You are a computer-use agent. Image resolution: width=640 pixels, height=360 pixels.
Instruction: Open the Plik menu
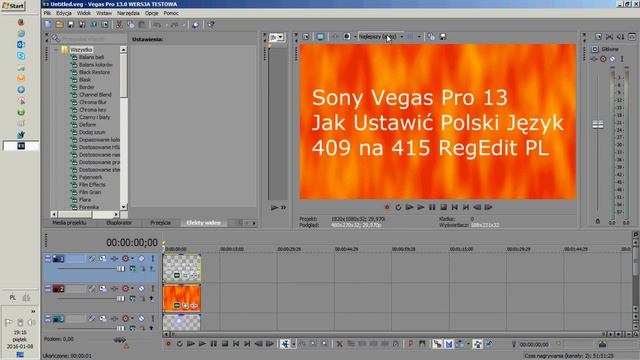coord(47,13)
